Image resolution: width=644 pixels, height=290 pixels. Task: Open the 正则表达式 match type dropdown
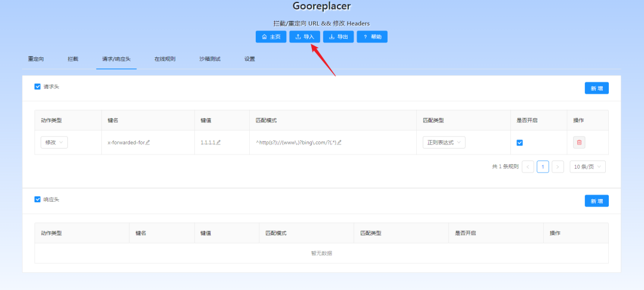pyautogui.click(x=444, y=143)
